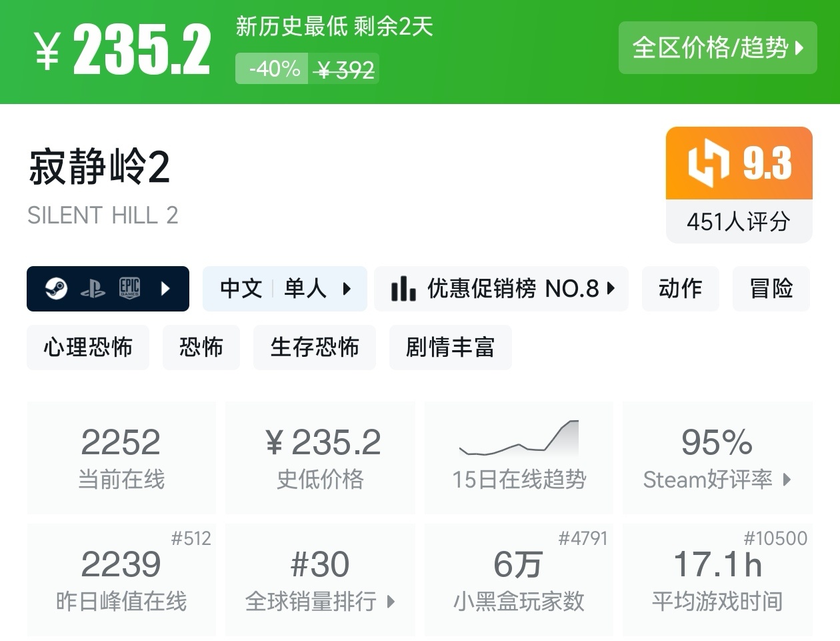Select the Steam platform icon
Screen dimensions: 840x641
(x=57, y=289)
